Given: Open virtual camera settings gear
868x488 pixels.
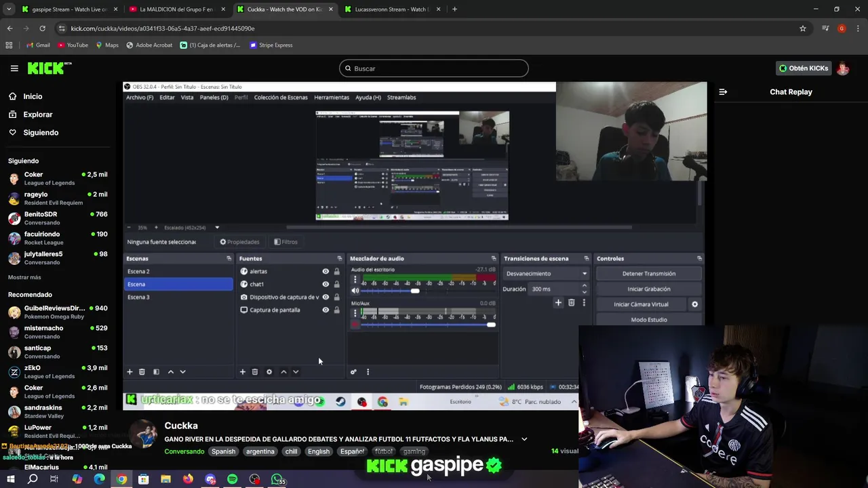Looking at the screenshot, I should coord(694,304).
